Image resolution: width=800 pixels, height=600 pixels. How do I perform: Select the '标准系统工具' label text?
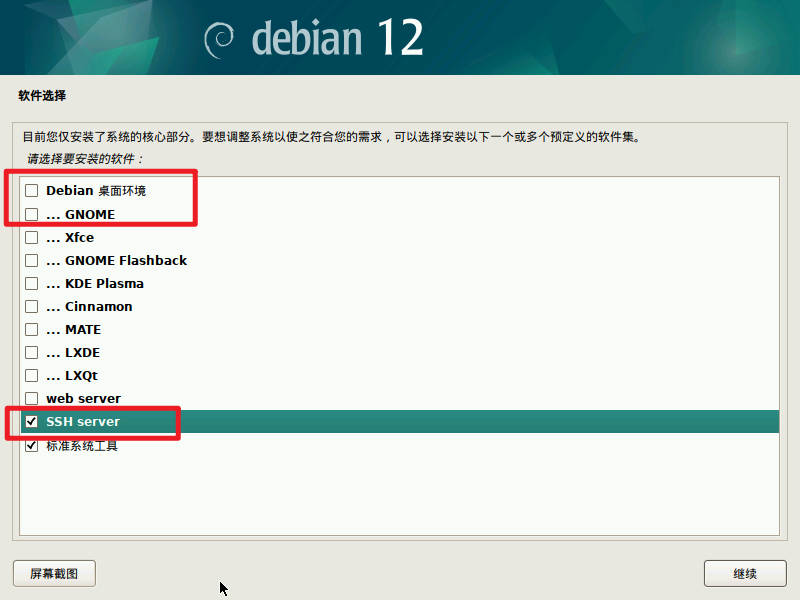[x=82, y=445]
